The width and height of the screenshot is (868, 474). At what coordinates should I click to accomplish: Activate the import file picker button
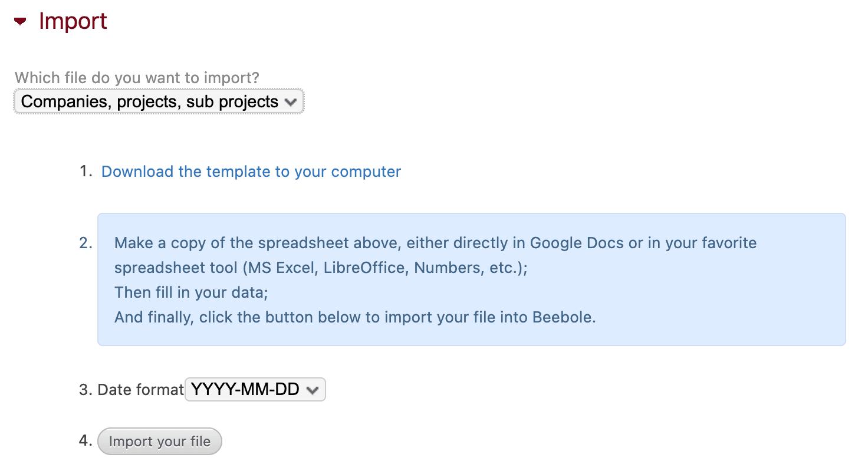pyautogui.click(x=159, y=441)
